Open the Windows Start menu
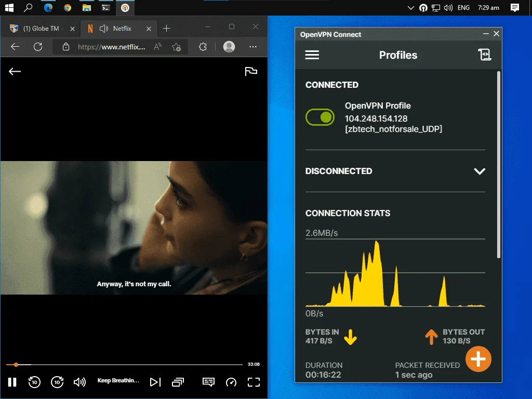Screen dimensions: 532x399 (x=9, y=7)
